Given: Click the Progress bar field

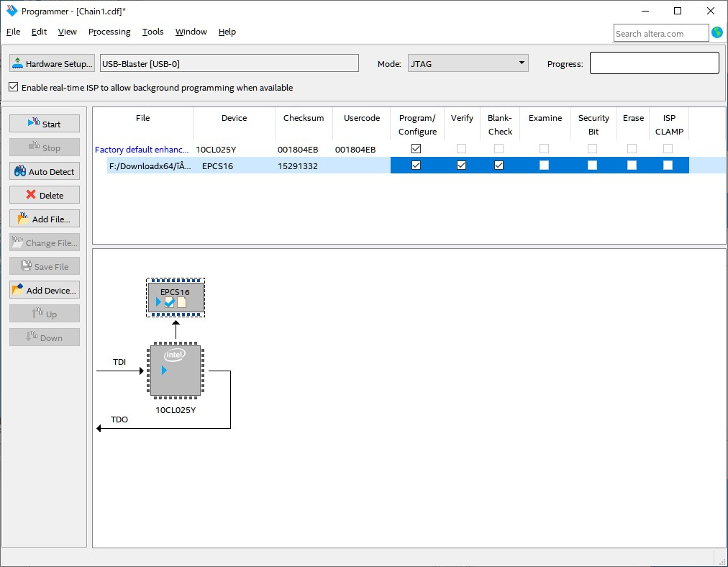Looking at the screenshot, I should click(654, 63).
